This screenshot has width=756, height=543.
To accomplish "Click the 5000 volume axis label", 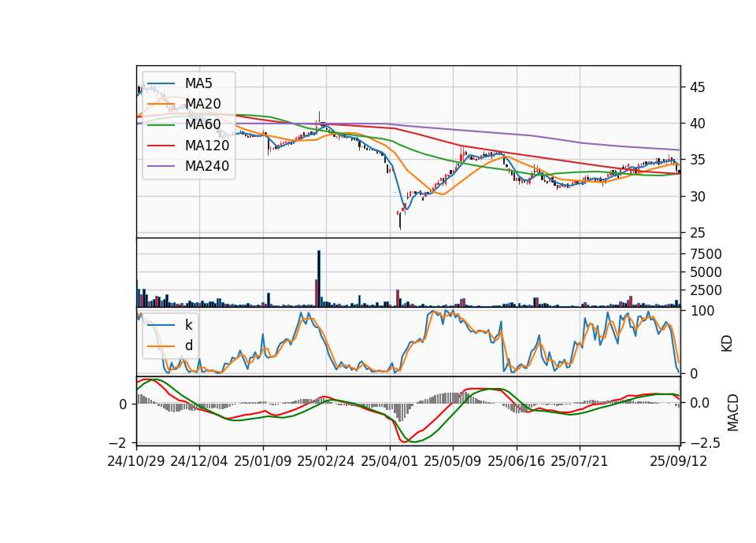I will [x=706, y=273].
